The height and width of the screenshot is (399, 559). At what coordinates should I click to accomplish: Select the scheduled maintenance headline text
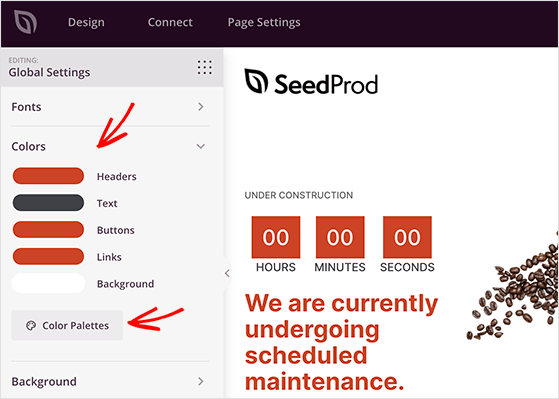click(x=342, y=342)
